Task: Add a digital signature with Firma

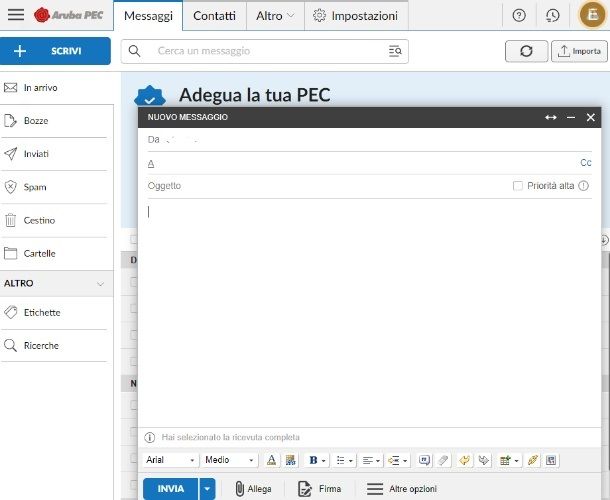Action: [x=319, y=489]
